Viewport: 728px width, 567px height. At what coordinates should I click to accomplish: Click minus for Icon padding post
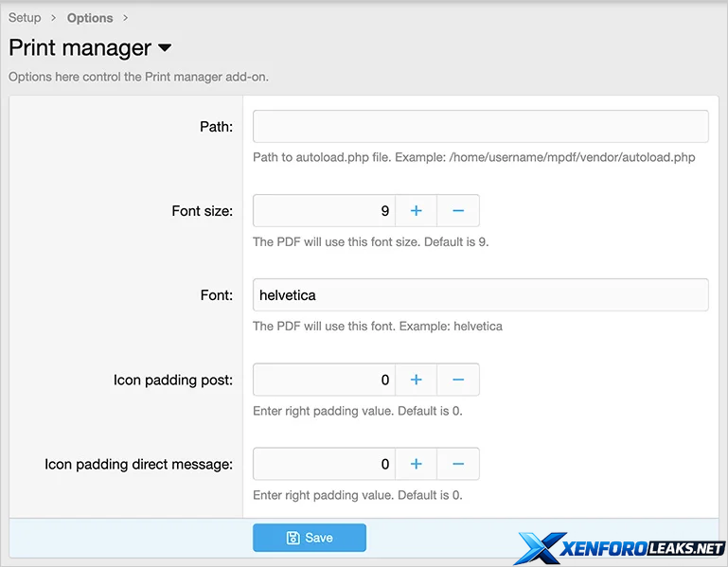click(458, 380)
